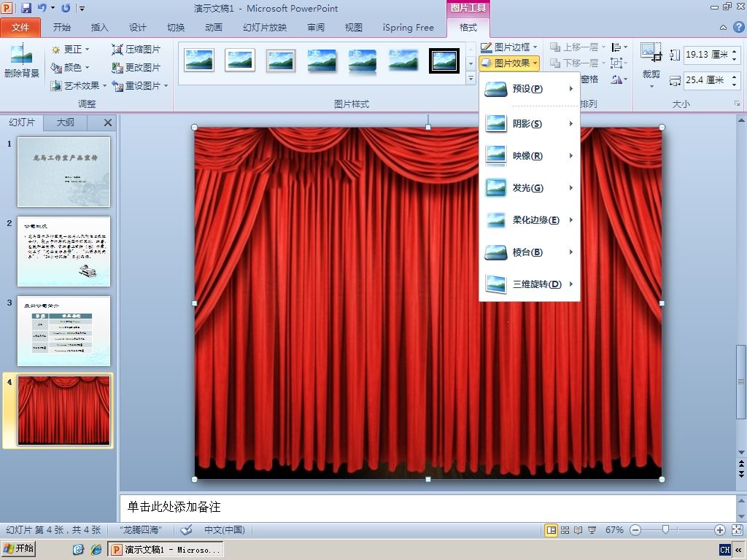Image resolution: width=747 pixels, height=560 pixels.
Task: Apply the first picture style thumbnail
Action: pyautogui.click(x=199, y=61)
